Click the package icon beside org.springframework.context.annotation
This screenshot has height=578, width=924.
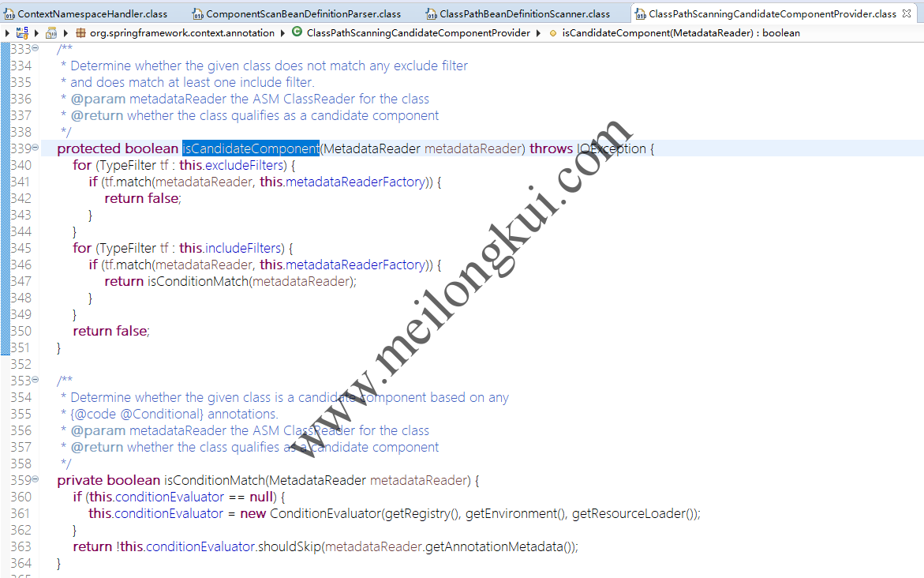coord(80,32)
